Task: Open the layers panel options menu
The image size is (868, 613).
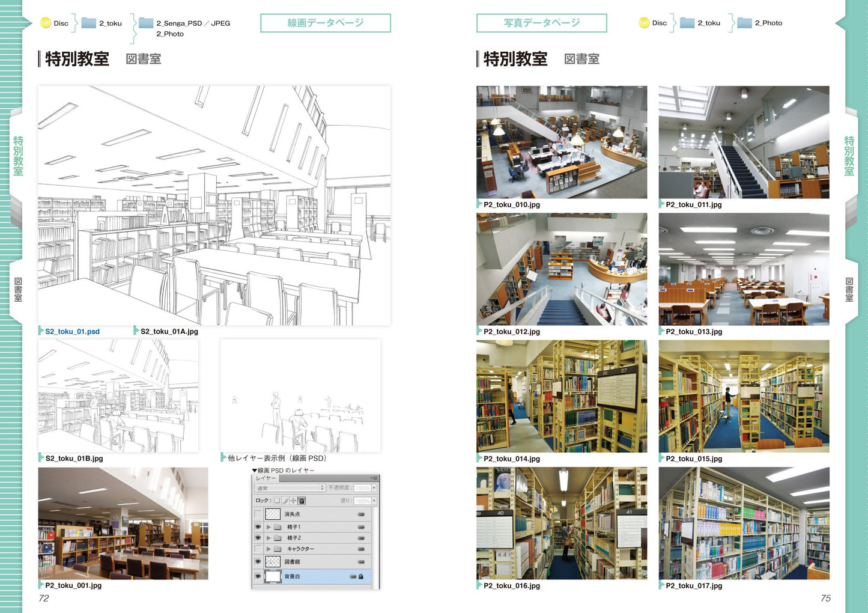Action: coord(374,478)
